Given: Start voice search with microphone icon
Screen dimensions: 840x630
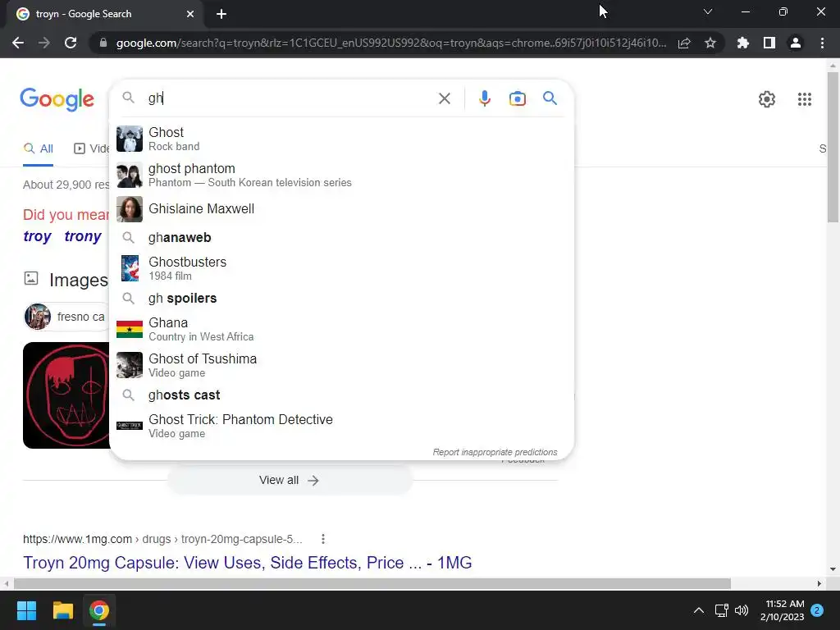Looking at the screenshot, I should (484, 98).
